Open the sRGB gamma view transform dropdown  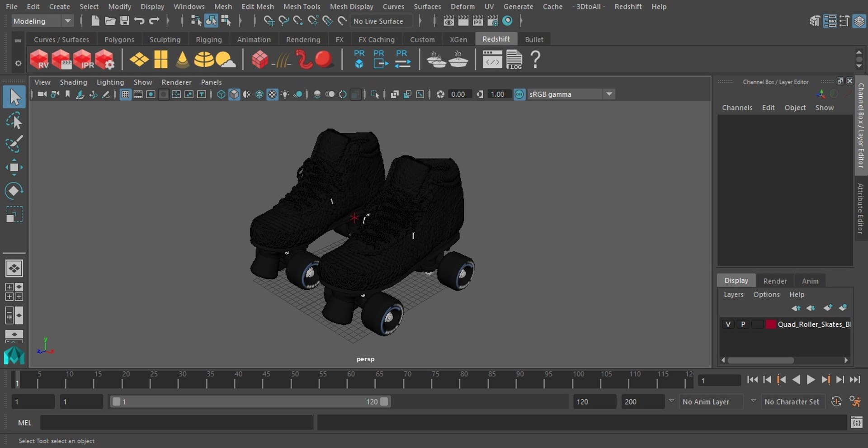(x=571, y=94)
